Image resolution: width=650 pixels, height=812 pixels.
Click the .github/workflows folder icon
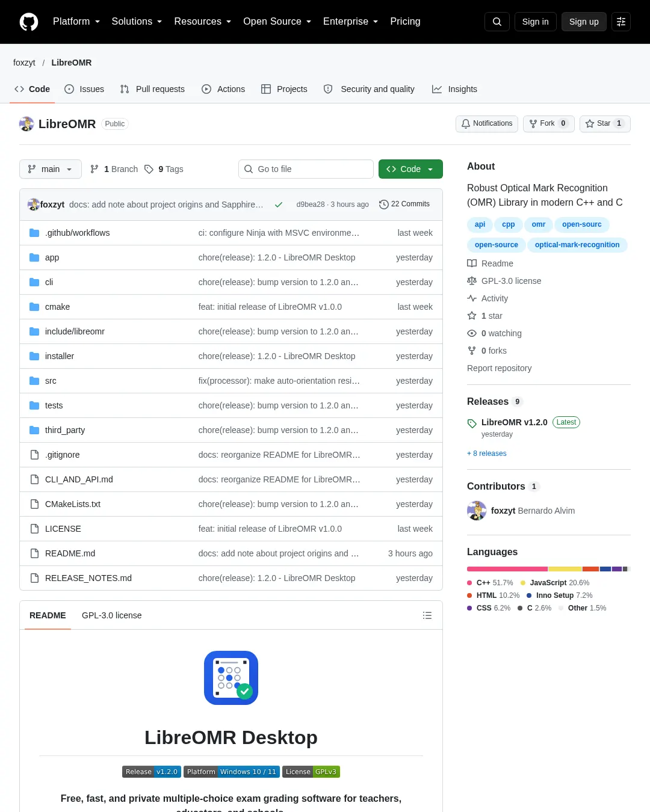[x=34, y=233]
